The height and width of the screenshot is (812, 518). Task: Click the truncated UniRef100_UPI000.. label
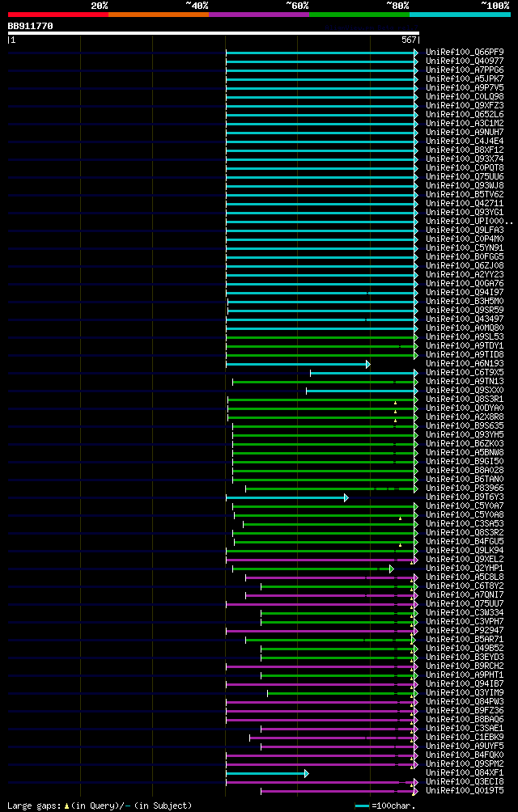(x=469, y=221)
